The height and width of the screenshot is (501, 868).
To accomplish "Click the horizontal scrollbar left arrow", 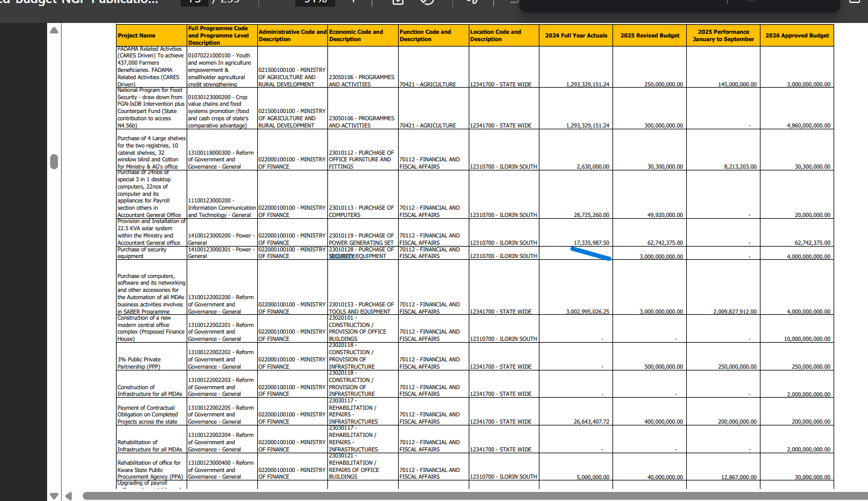I will [68, 496].
